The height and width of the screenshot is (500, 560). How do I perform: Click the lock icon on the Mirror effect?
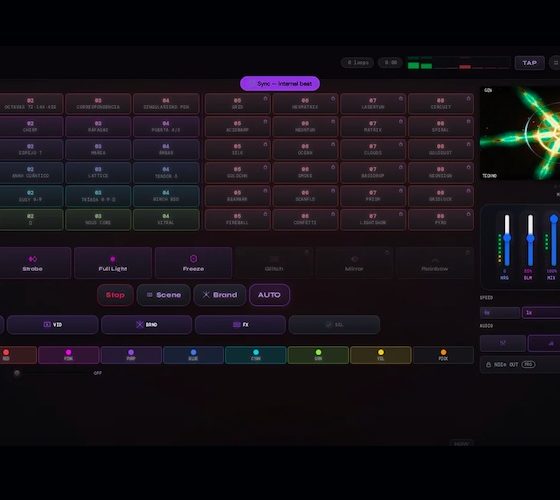click(x=387, y=252)
